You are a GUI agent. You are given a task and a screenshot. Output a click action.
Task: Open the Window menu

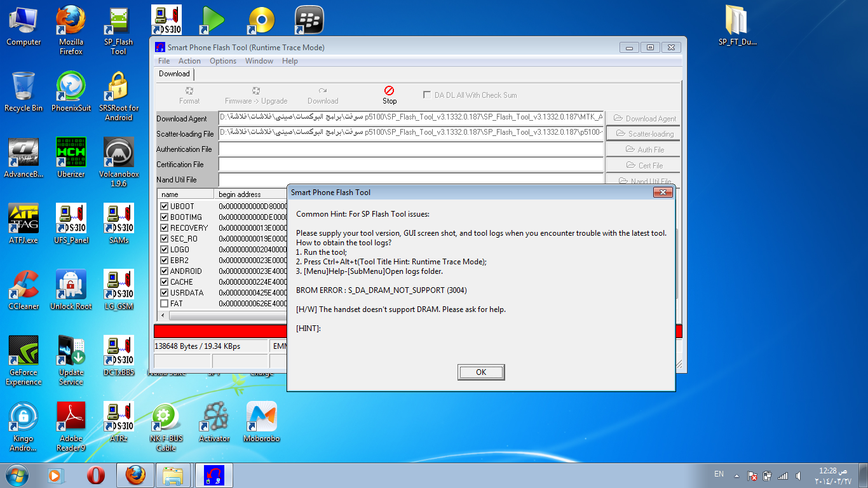point(259,61)
